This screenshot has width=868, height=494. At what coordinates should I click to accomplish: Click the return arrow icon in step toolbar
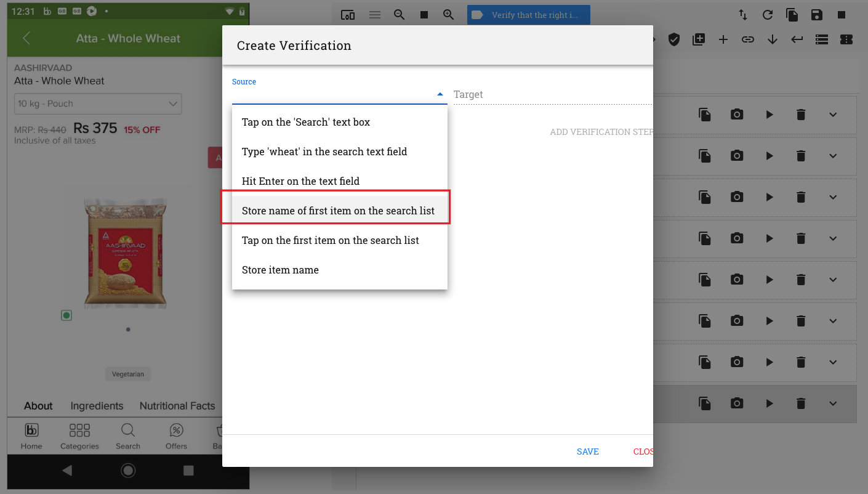[797, 39]
